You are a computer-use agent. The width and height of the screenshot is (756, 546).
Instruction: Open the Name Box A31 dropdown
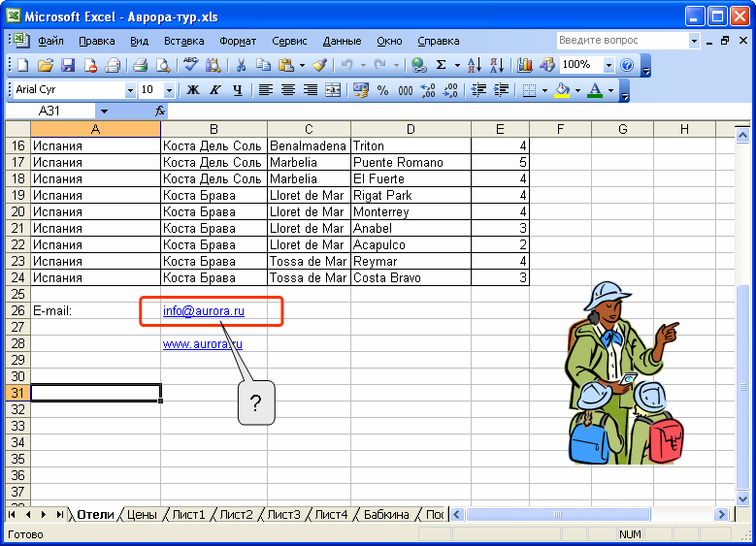point(104,112)
